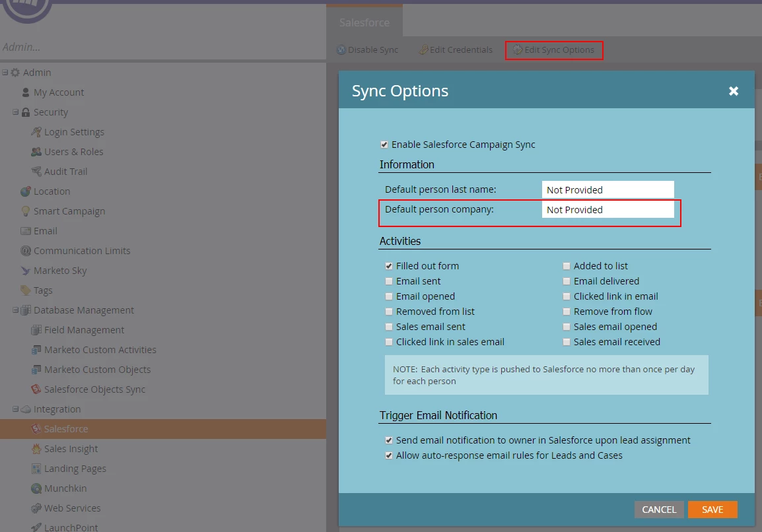
Task: Click the Default person company field
Action: tap(608, 209)
